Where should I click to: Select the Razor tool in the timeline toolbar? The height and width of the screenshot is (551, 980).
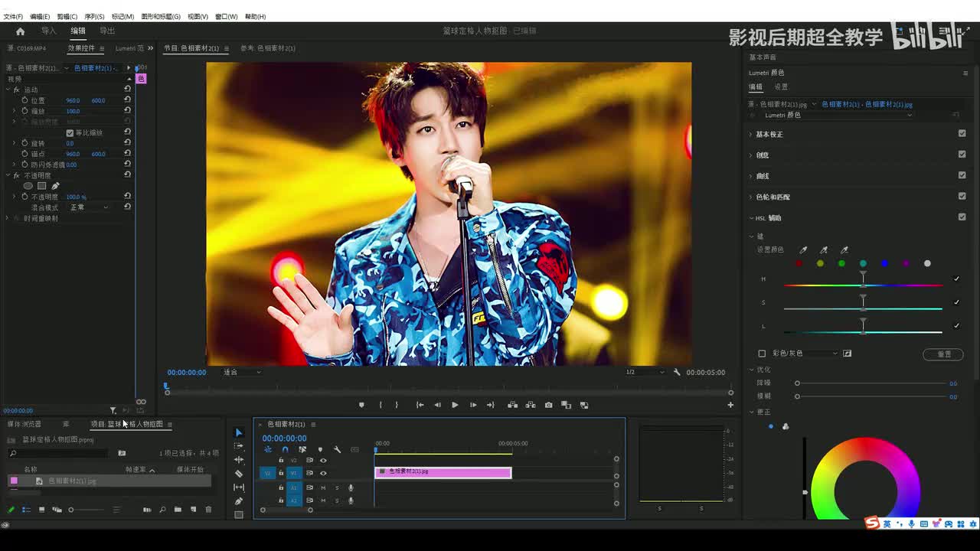239,474
